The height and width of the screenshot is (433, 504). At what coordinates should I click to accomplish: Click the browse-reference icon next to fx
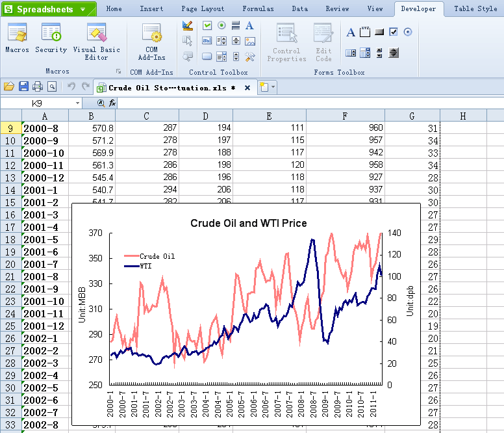101,103
